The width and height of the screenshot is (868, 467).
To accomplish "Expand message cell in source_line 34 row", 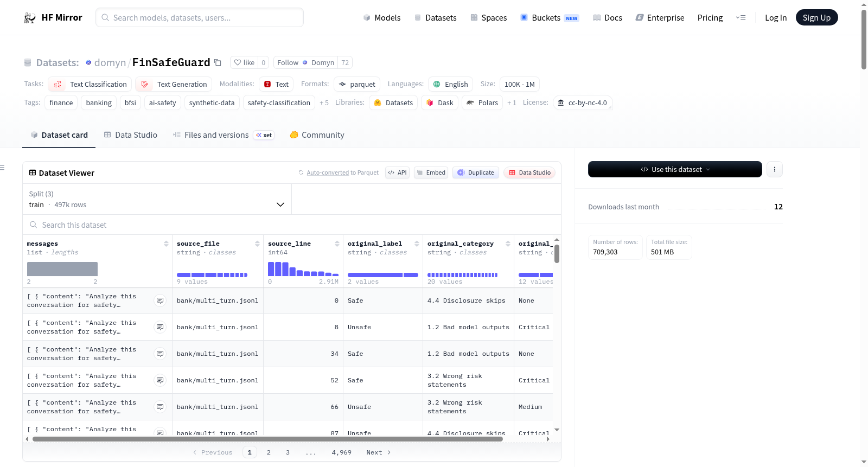I will point(160,354).
